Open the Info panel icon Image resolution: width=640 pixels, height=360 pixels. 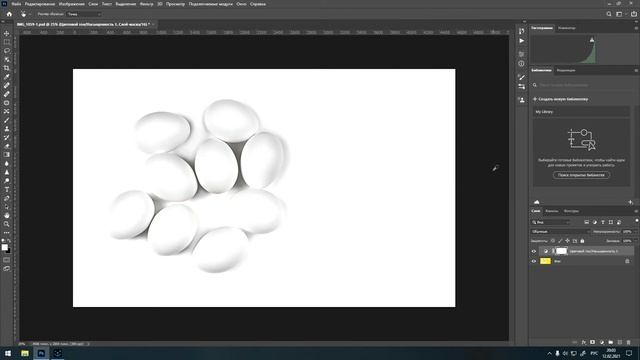pyautogui.click(x=522, y=64)
